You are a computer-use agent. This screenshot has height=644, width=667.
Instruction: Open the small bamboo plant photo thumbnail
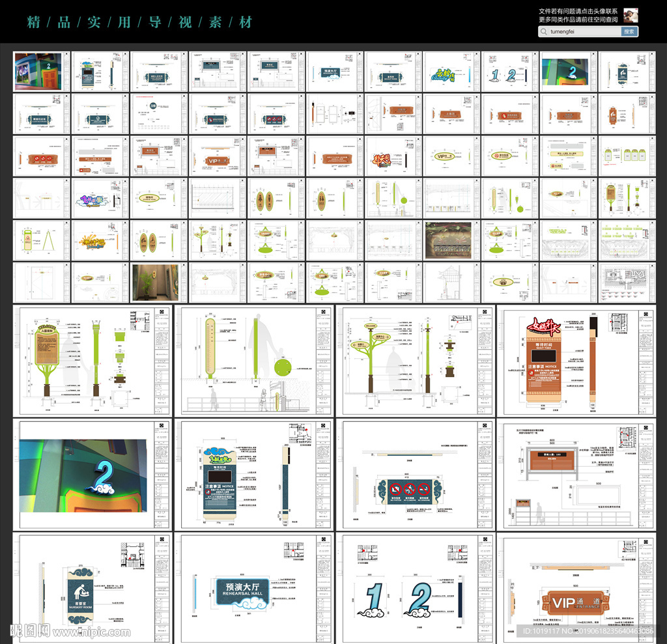pyautogui.click(x=156, y=282)
